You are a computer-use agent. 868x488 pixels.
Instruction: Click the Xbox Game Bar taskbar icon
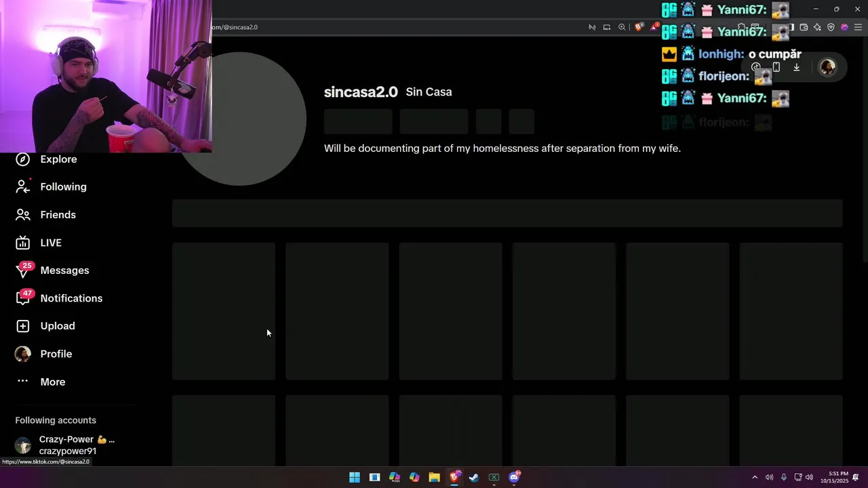[494, 477]
